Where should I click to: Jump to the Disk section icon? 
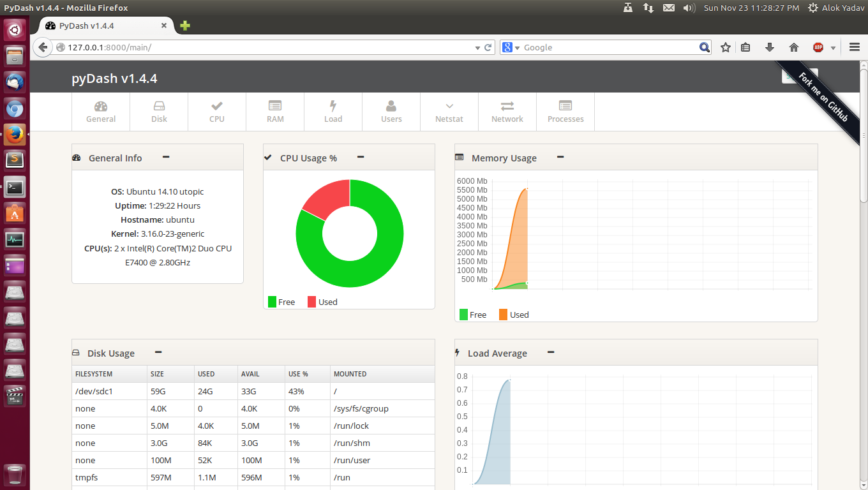(x=159, y=107)
